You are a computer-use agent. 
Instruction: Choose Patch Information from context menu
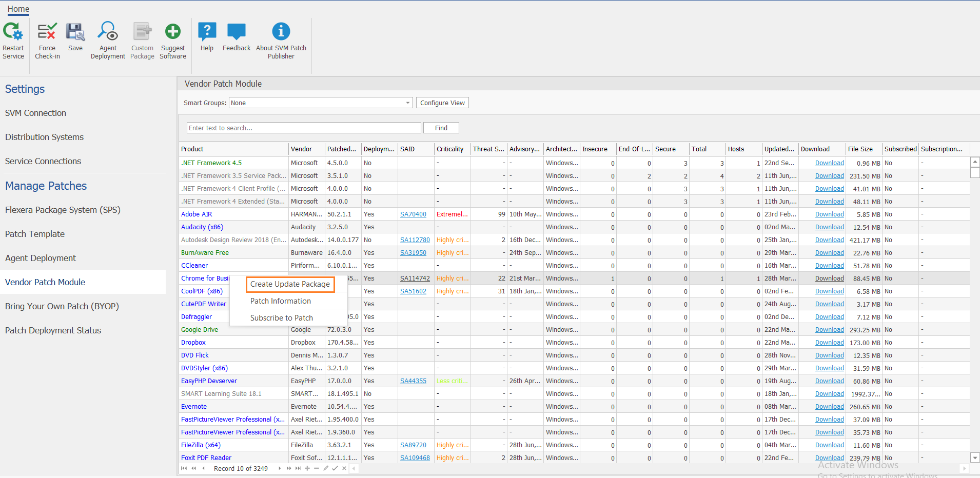pyautogui.click(x=281, y=301)
